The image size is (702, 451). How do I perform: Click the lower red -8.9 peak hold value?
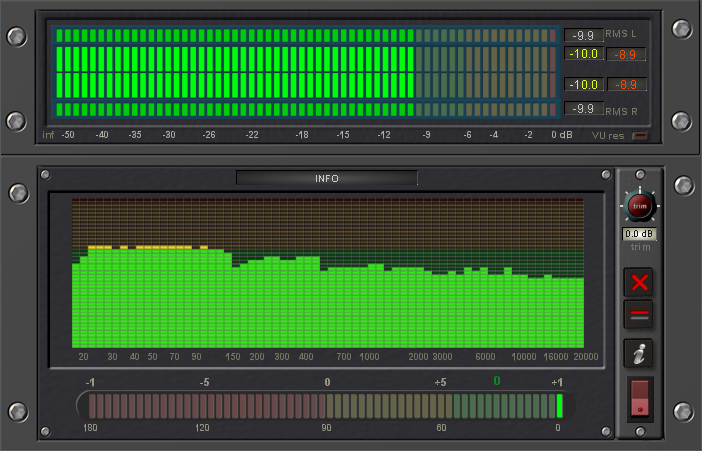point(626,84)
